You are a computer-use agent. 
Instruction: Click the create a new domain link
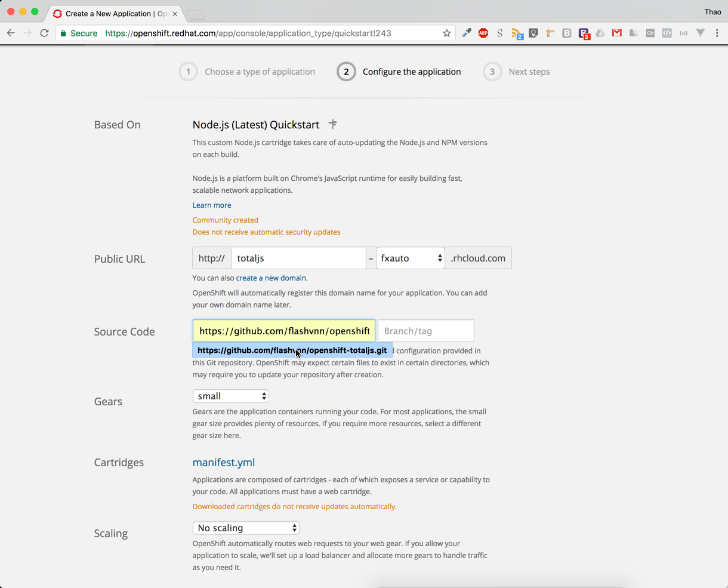(271, 278)
